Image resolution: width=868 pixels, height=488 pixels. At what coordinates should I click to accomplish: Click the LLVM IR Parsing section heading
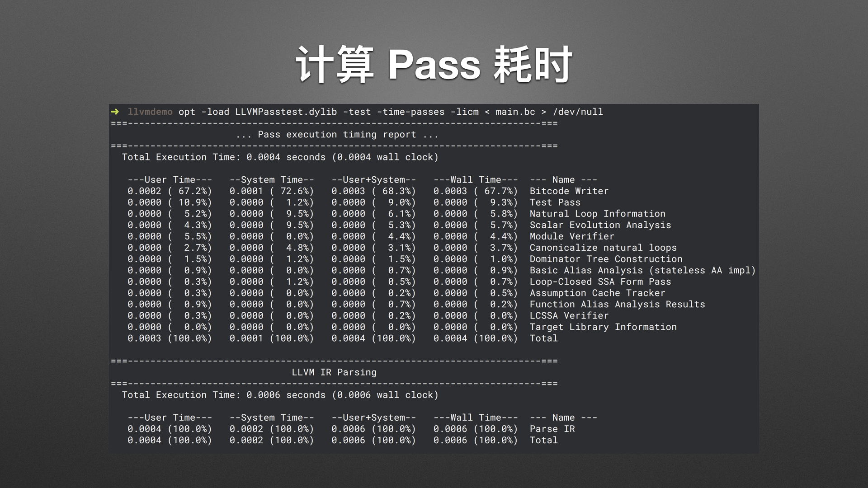pos(334,372)
